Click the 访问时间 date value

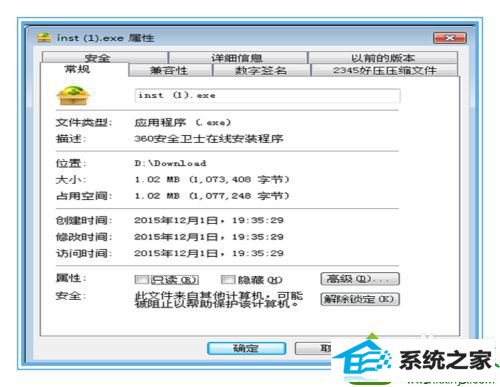209,253
